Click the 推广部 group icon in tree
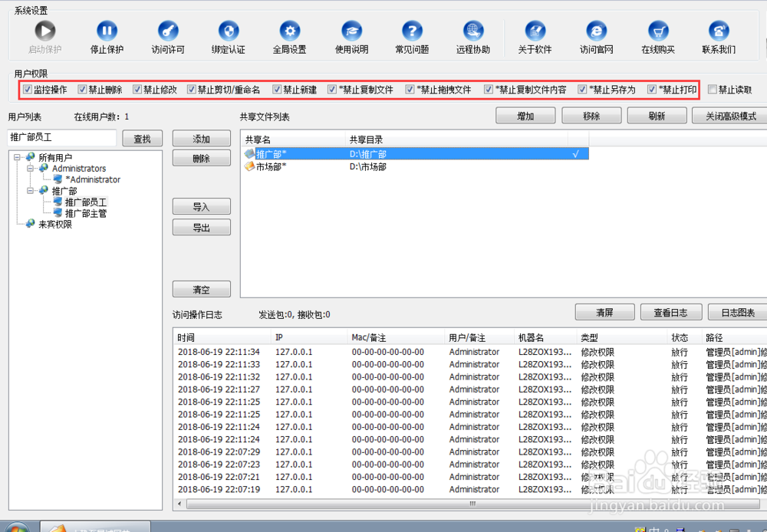The height and width of the screenshot is (532, 767). click(x=44, y=190)
